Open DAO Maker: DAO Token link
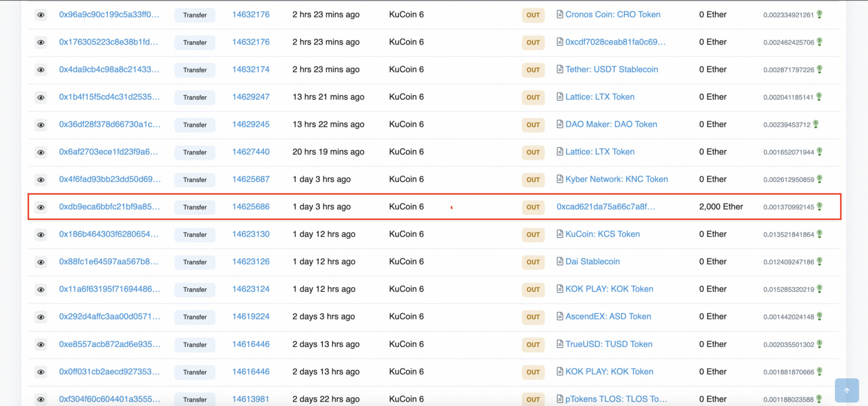This screenshot has width=868, height=406. [x=611, y=124]
